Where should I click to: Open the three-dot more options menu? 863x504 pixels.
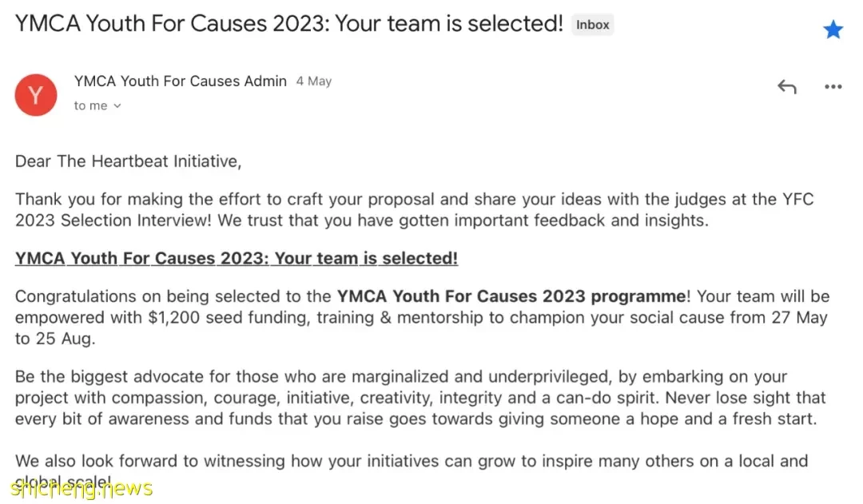pos(833,86)
